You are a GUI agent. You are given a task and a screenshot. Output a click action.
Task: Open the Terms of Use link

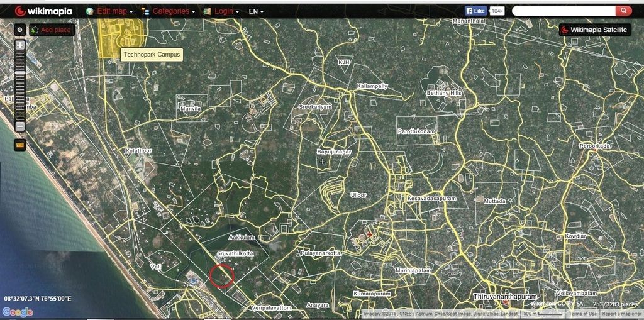click(x=583, y=314)
